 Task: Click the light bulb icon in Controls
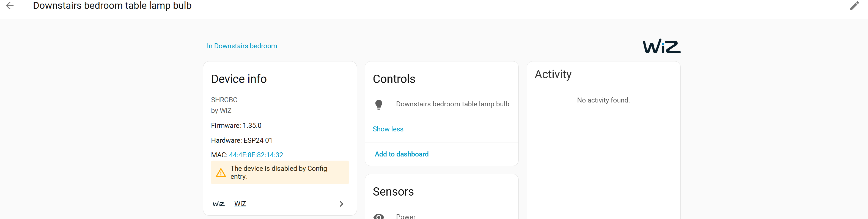click(x=378, y=104)
